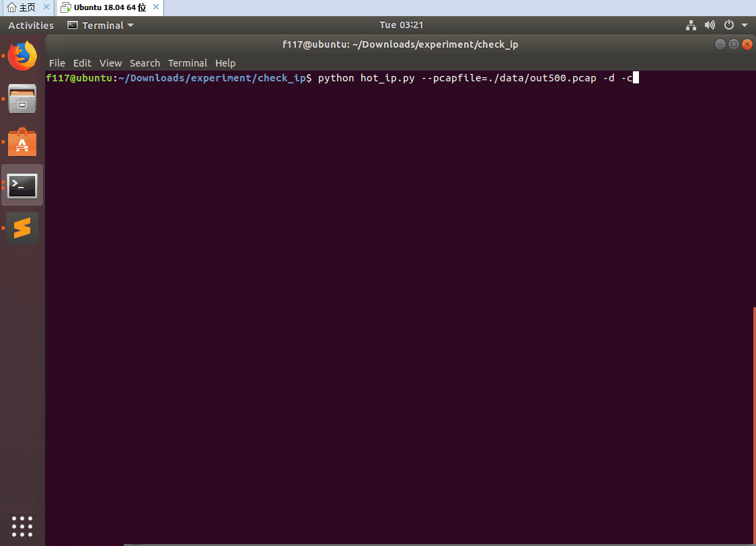Switch to the 主页 home tab
This screenshot has height=546, width=756.
(22, 7)
